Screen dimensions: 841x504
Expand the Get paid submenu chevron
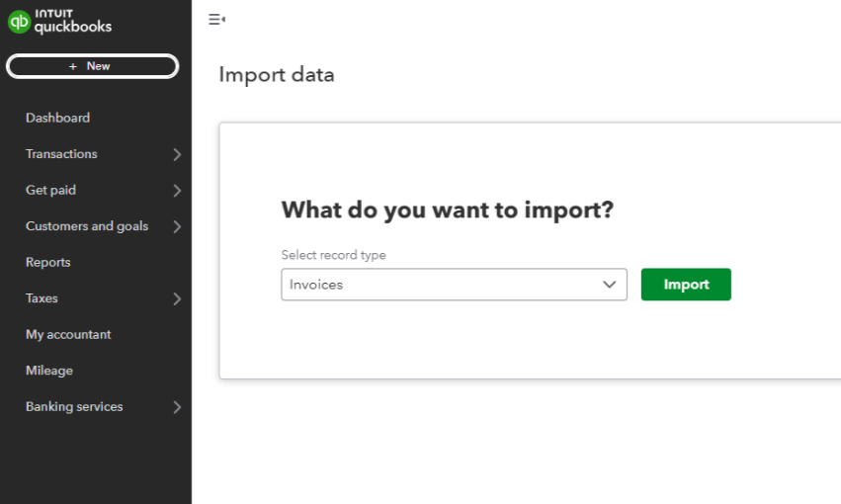click(177, 191)
